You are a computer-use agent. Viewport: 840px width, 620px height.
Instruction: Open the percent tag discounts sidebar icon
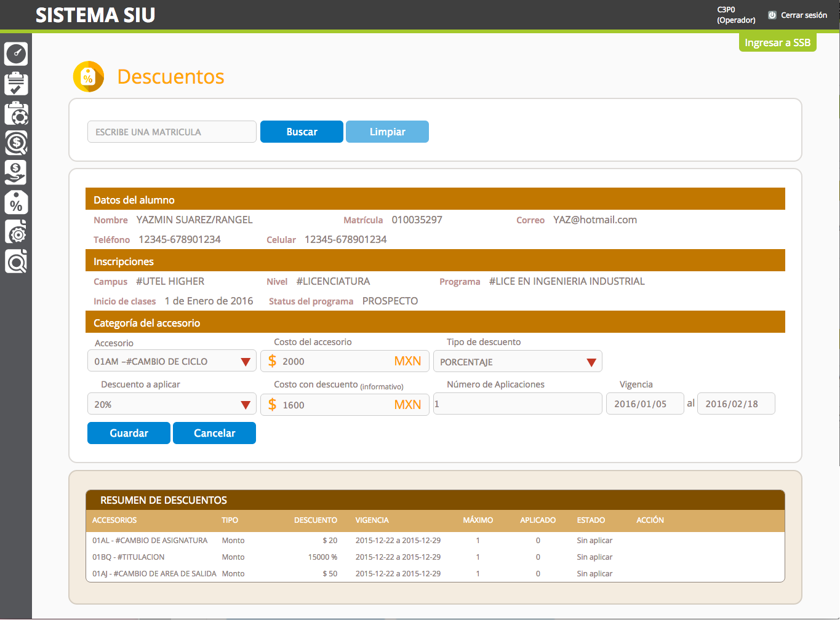[x=16, y=202]
